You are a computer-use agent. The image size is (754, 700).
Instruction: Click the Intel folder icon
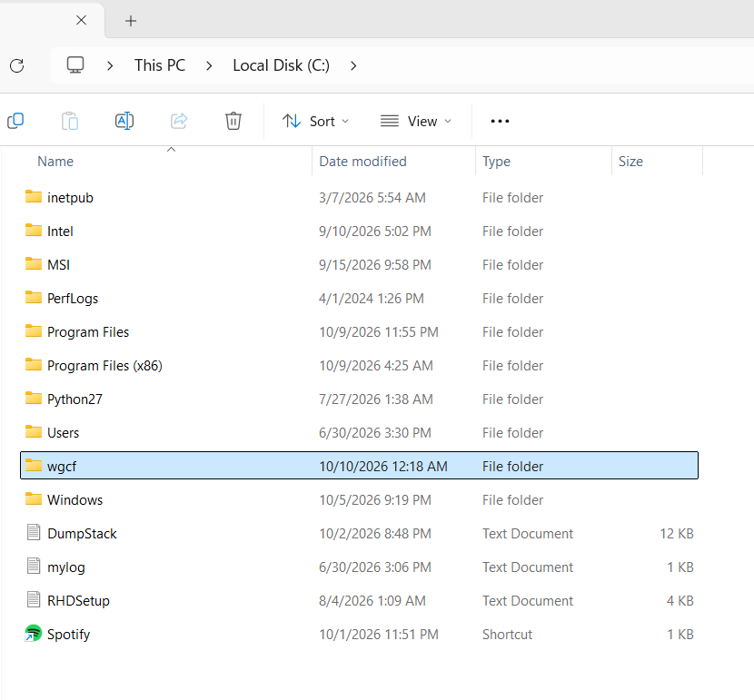coord(34,230)
